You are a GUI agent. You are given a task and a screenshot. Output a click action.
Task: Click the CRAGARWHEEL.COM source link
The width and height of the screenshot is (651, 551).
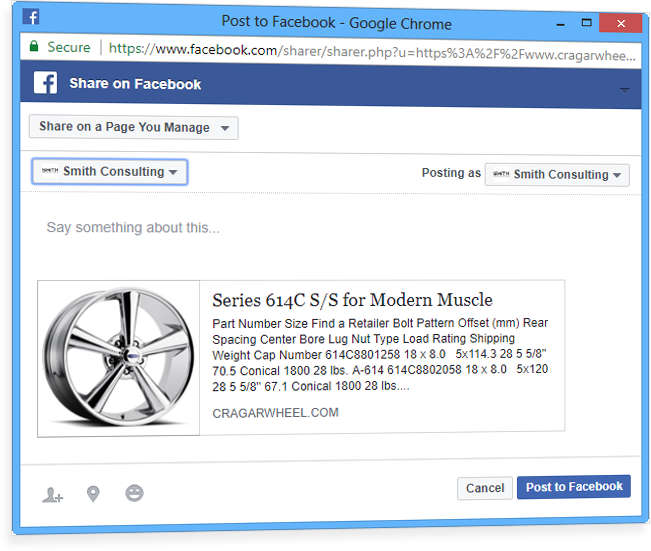(x=275, y=413)
